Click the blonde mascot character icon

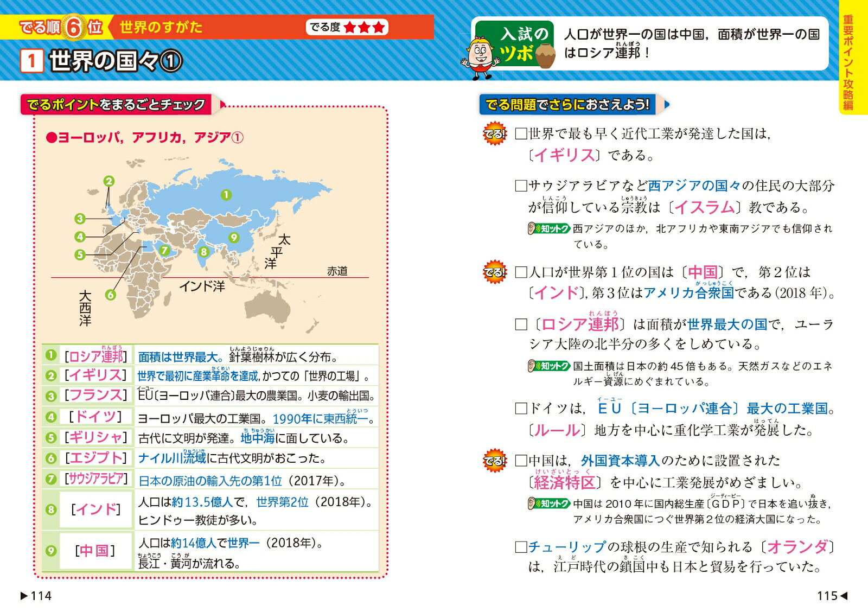480,53
